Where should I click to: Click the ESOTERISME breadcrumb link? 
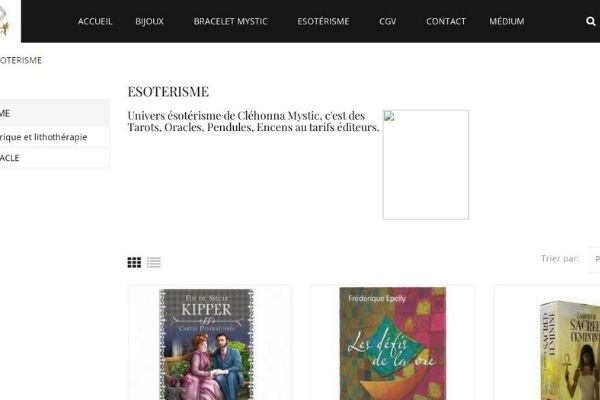click(x=21, y=60)
